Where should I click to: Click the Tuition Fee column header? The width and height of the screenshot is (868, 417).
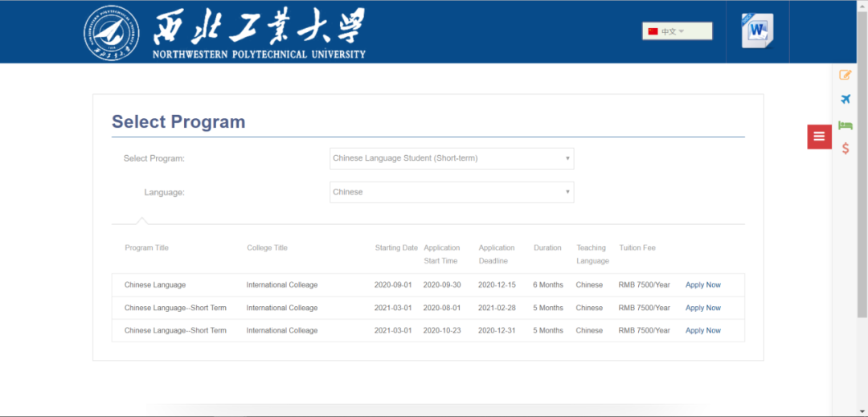coord(637,247)
